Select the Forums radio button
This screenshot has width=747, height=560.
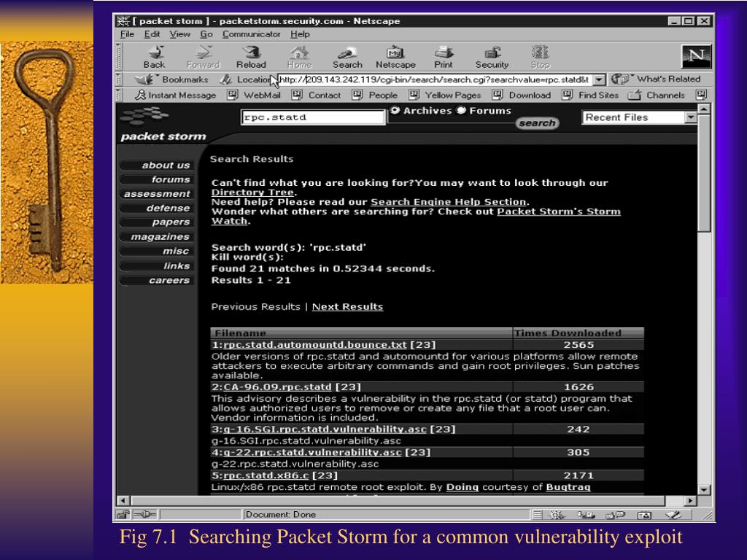point(461,111)
